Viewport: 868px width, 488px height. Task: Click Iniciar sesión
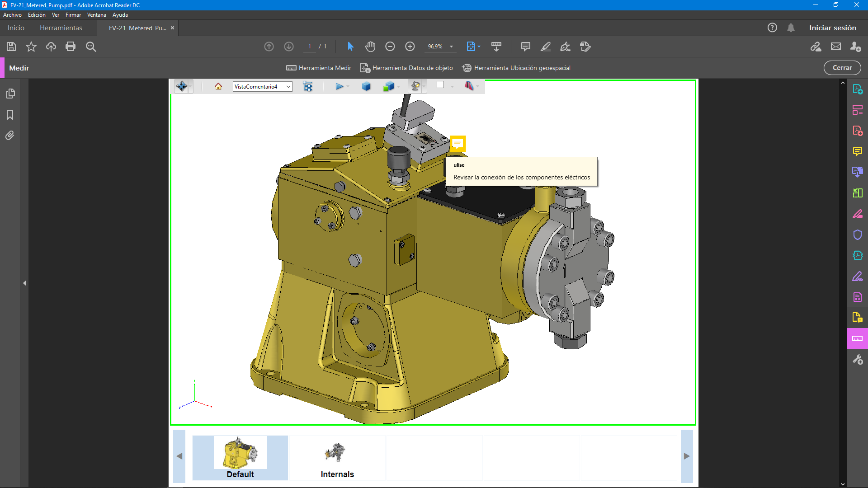832,28
